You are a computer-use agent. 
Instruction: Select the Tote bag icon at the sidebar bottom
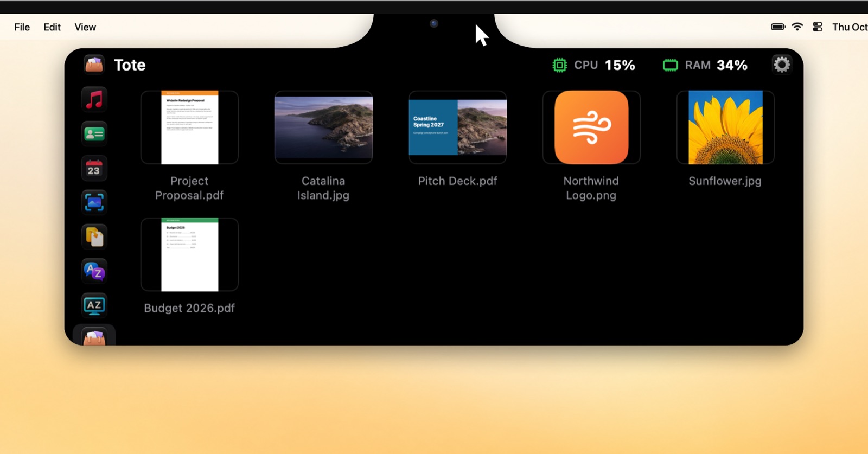[x=94, y=337]
